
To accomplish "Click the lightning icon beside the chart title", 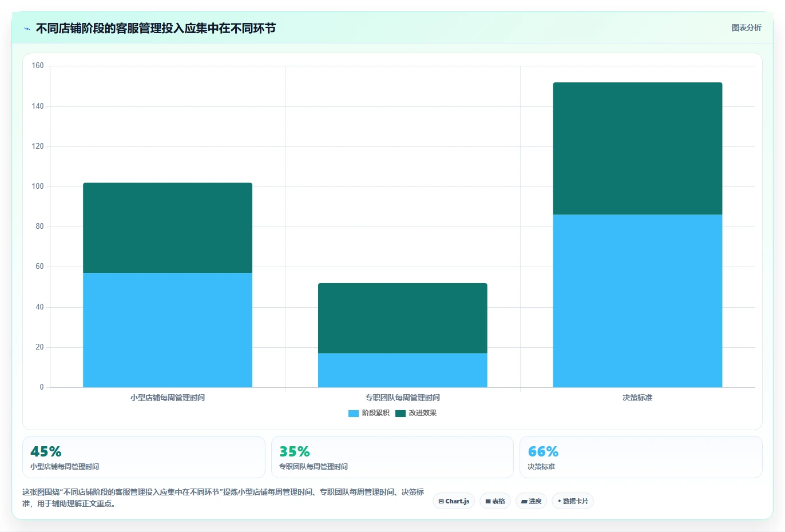I will click(x=27, y=29).
